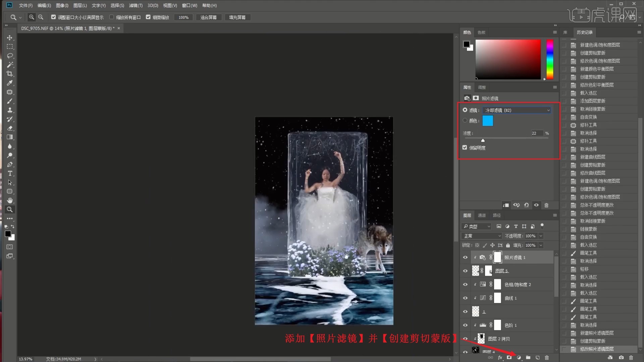Select the Crop tool

(10, 74)
